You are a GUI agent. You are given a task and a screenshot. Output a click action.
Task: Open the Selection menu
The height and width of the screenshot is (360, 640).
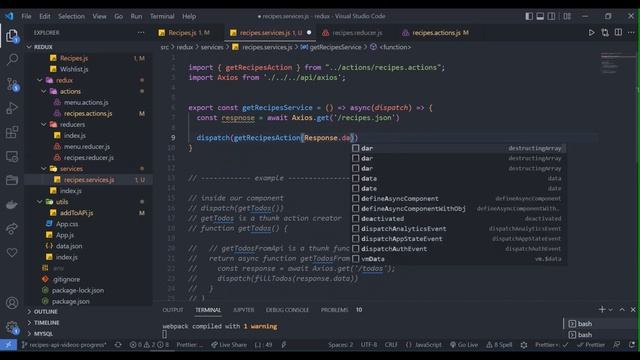click(71, 16)
